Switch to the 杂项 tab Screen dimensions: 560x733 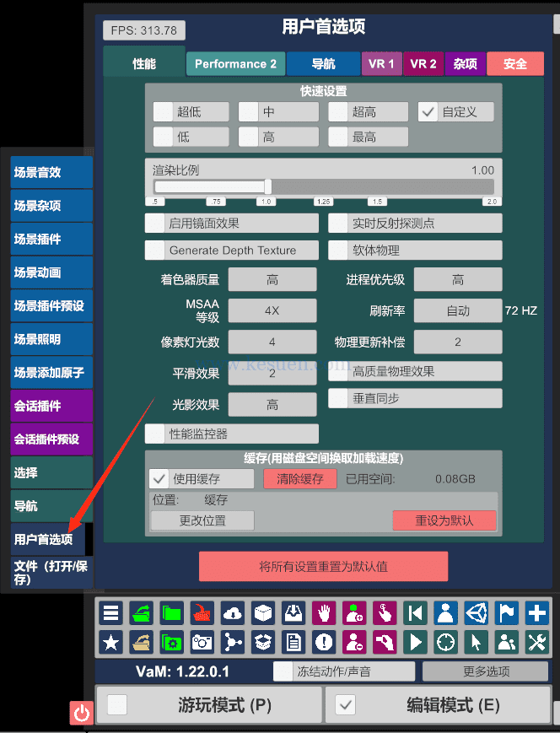[466, 63]
